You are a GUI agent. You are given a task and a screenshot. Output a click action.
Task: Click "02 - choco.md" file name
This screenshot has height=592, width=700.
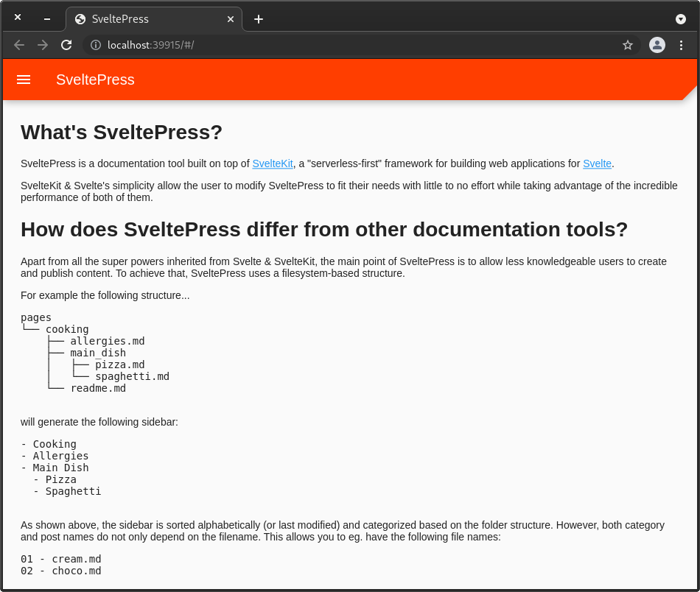click(61, 571)
